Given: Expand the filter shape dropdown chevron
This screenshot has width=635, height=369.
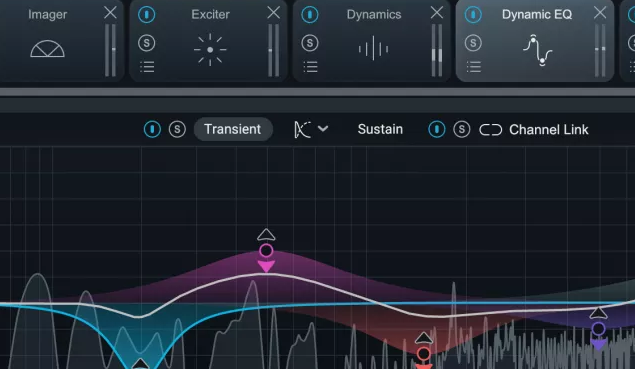Looking at the screenshot, I should (323, 129).
